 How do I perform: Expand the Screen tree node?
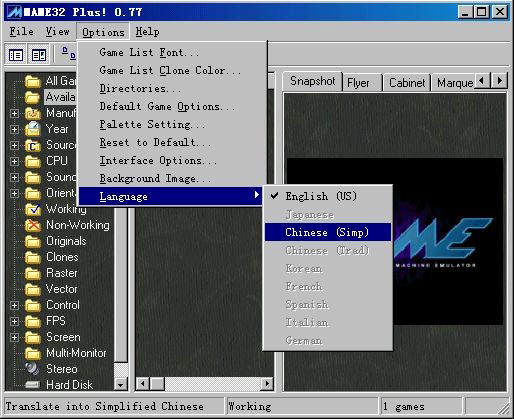[x=14, y=337]
